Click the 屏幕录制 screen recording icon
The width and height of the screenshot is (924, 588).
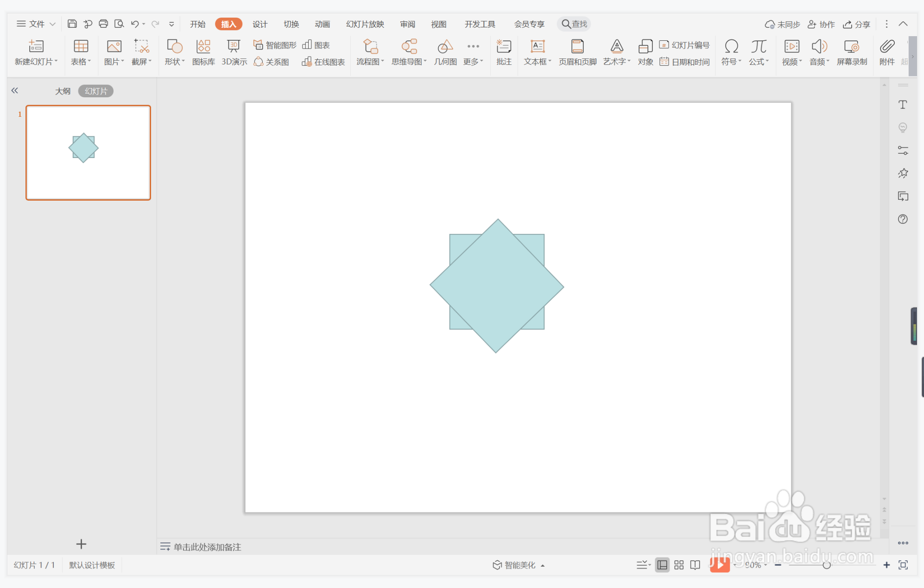(852, 52)
